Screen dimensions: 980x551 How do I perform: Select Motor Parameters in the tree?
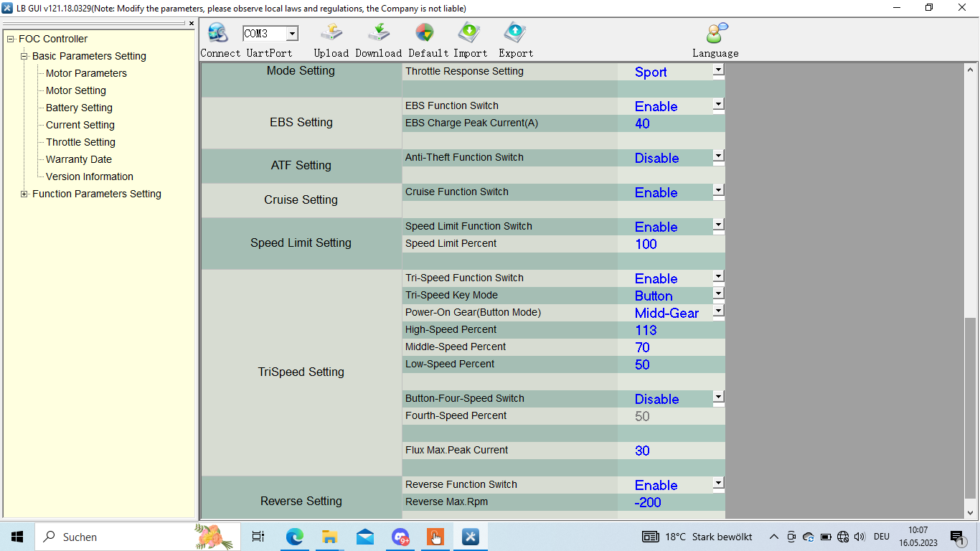(x=86, y=73)
